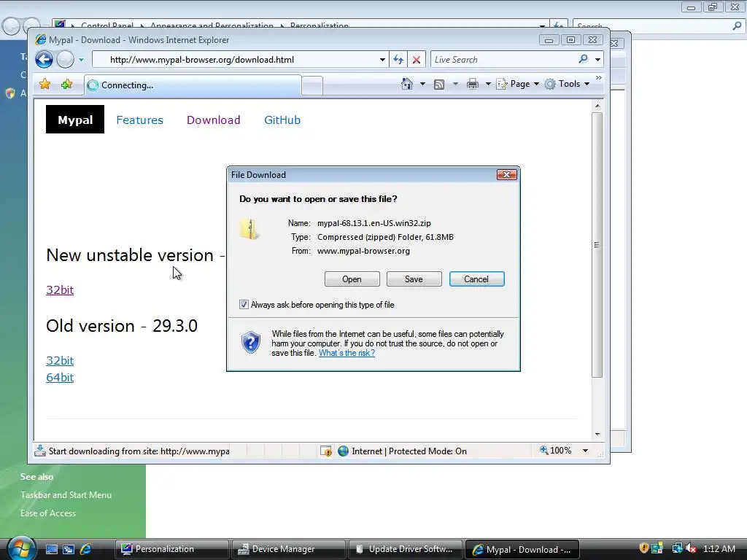Click the zipped folder icon in download dialog
Viewport: 747px width, 560px height.
249,229
